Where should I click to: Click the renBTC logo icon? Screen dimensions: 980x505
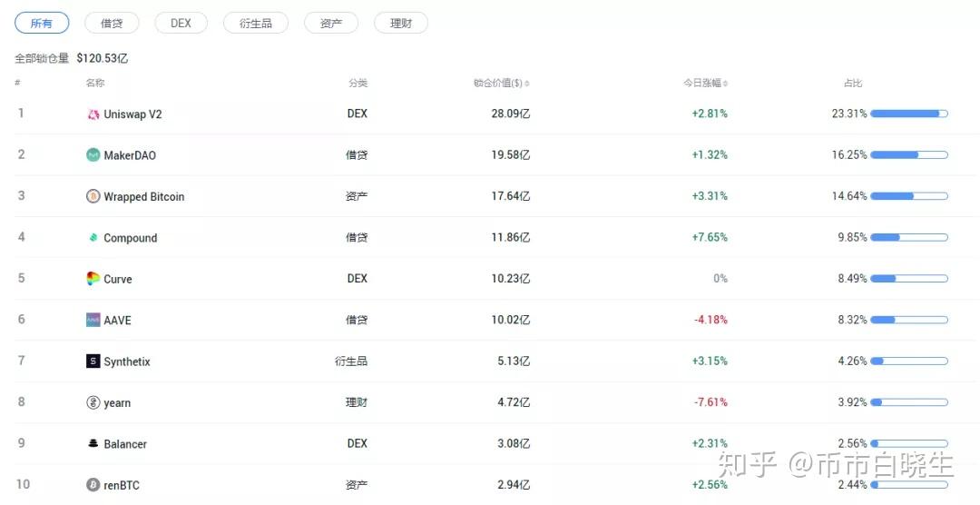pyautogui.click(x=93, y=485)
